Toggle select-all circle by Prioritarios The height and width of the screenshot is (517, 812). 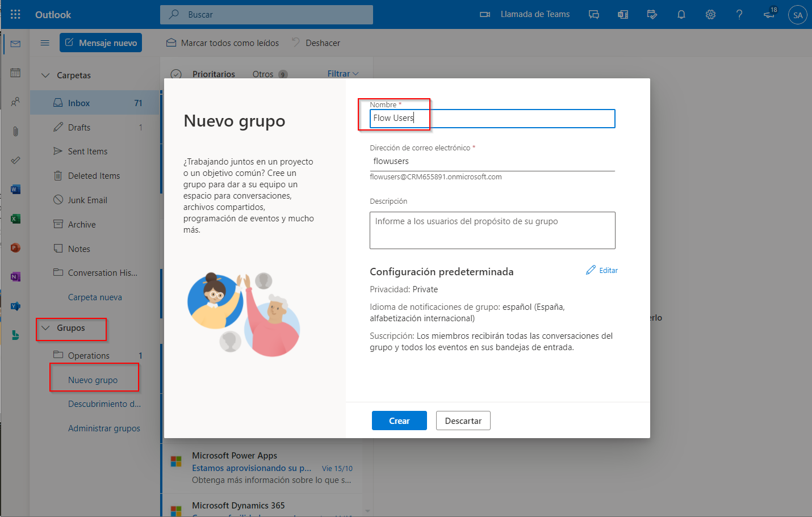tap(176, 74)
